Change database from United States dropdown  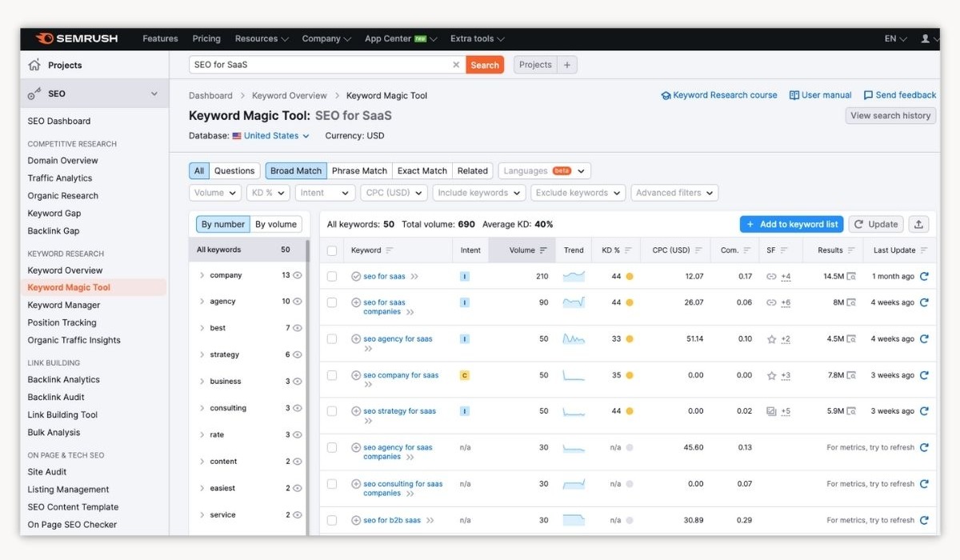coord(271,136)
